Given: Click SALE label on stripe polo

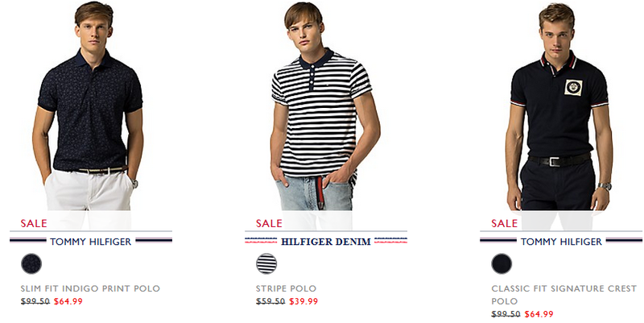Looking at the screenshot, I should click(269, 224).
